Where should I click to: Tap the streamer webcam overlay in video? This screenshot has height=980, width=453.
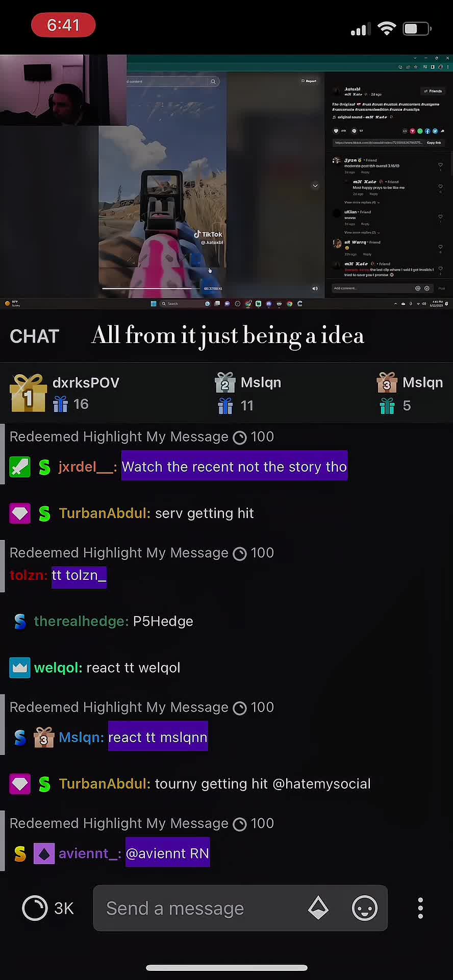pyautogui.click(x=63, y=90)
